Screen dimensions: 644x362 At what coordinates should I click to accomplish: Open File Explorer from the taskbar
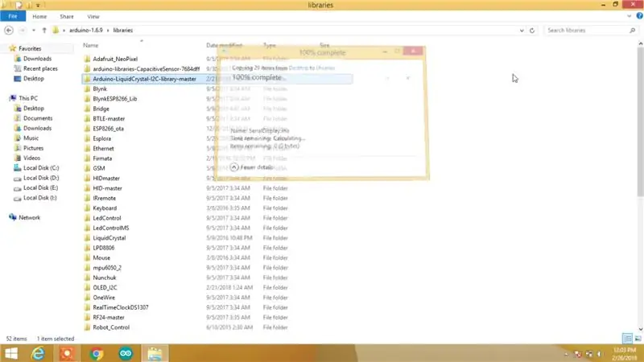tap(155, 353)
